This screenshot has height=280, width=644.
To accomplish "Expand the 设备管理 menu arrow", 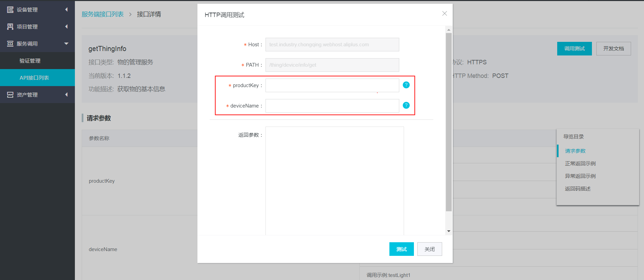I will point(66,10).
